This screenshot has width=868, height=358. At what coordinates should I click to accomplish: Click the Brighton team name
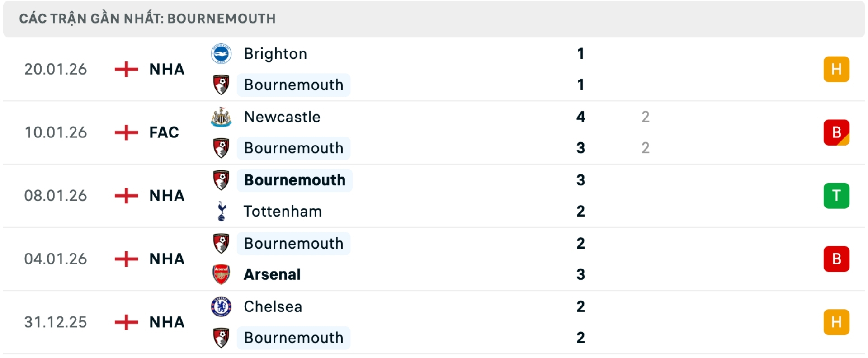coord(275,53)
